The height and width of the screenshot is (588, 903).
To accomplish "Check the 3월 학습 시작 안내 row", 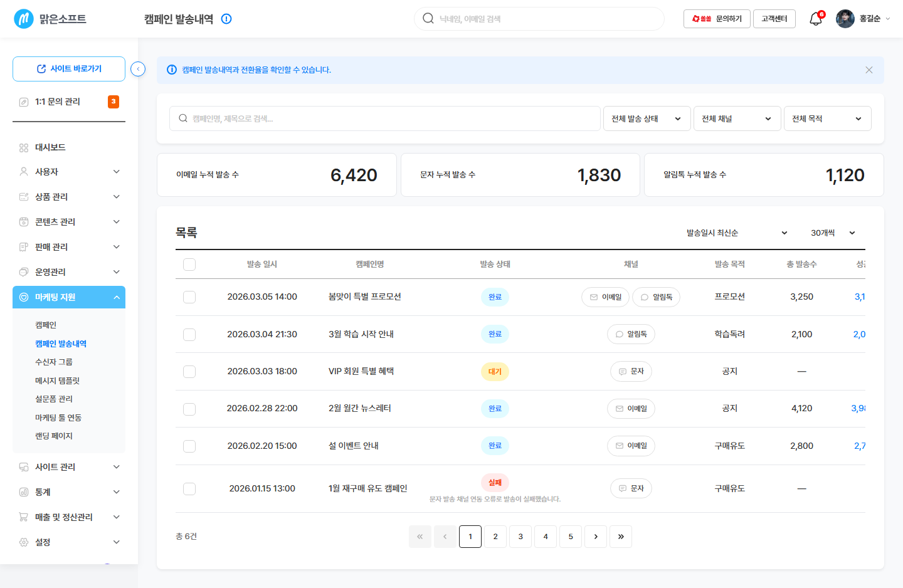I will pos(189,335).
